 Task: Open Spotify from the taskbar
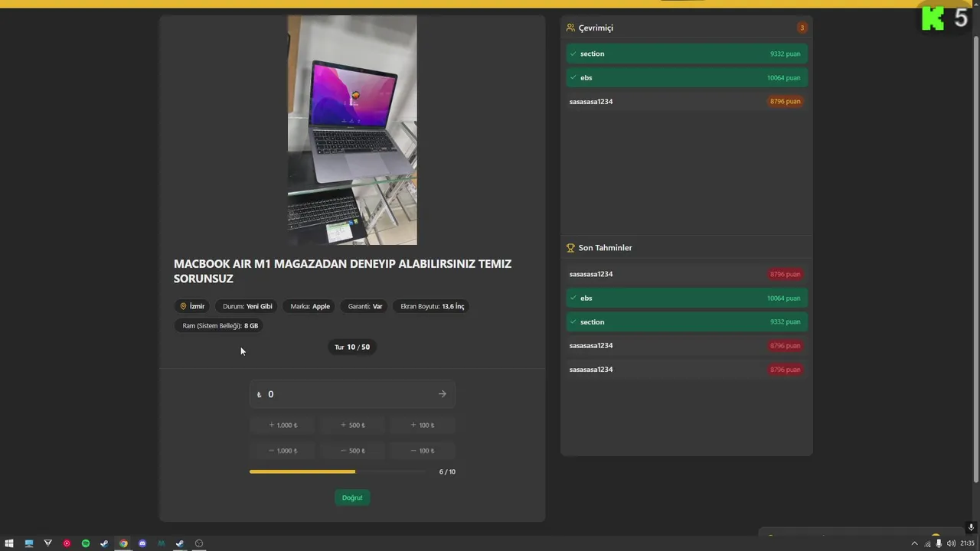pos(86,543)
